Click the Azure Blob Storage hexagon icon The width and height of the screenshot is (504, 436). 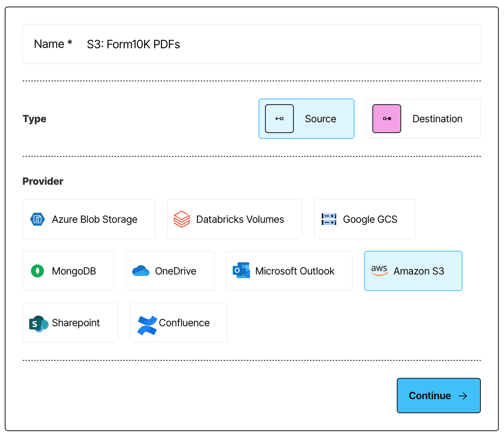37,219
